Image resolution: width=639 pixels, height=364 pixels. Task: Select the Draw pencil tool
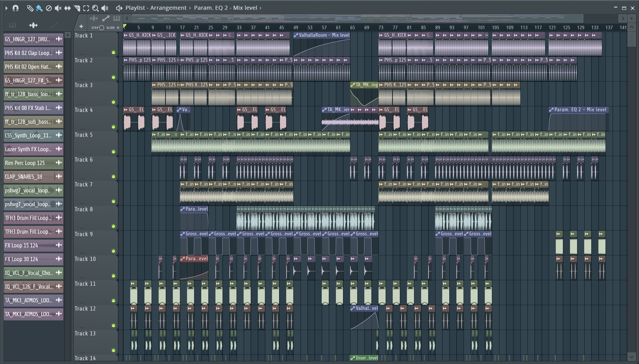[x=30, y=8]
